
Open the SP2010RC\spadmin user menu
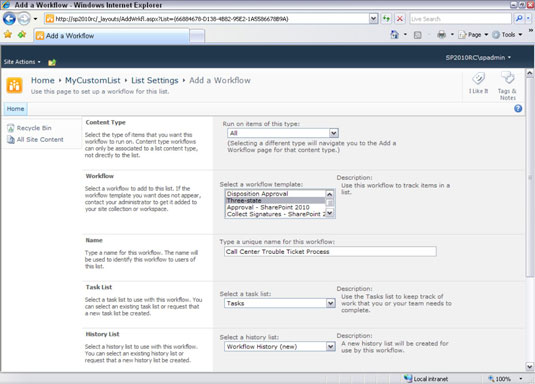[x=478, y=57]
